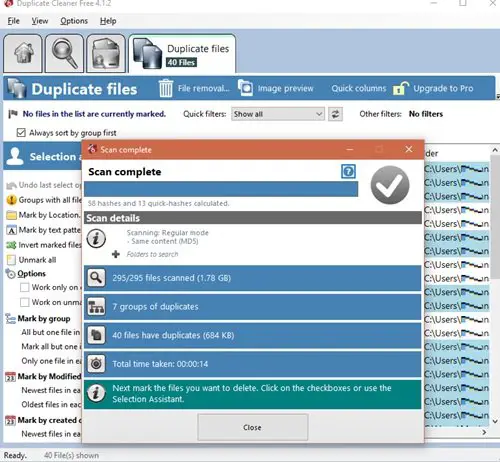Open the File menu
The width and height of the screenshot is (500, 462).
coord(13,21)
